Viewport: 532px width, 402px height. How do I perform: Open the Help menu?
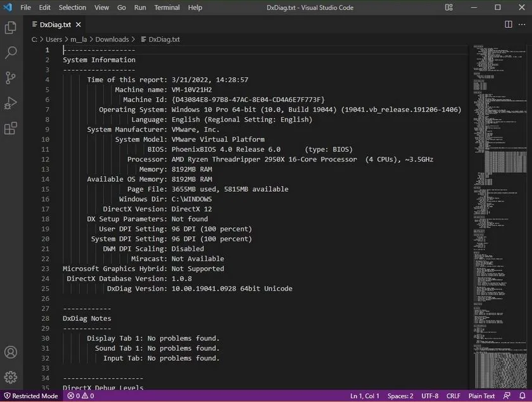[195, 8]
